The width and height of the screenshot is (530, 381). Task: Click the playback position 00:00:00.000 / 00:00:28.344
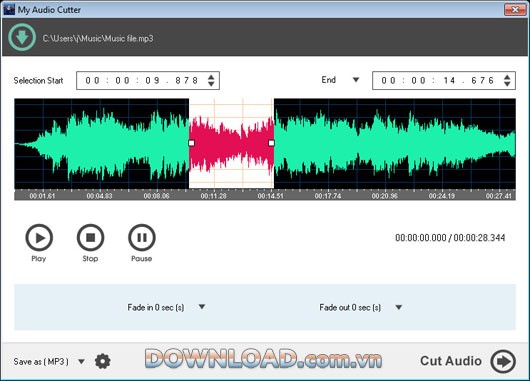point(450,238)
